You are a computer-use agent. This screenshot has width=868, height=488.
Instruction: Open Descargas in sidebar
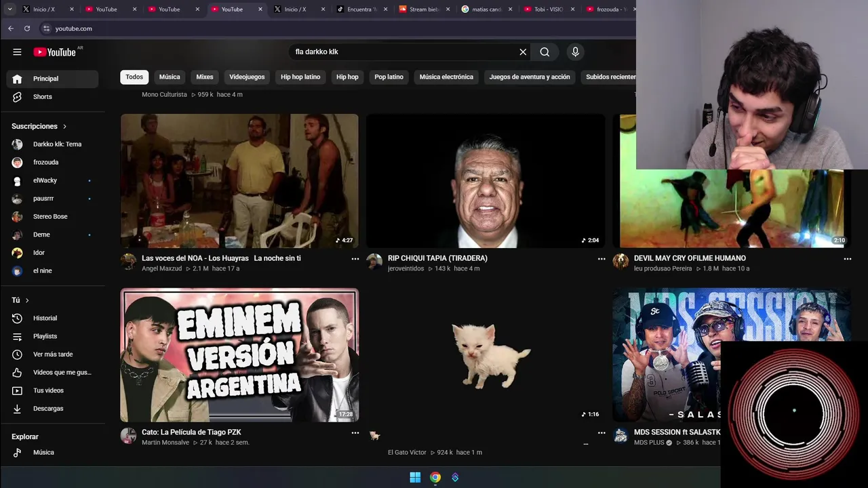[x=52, y=409]
